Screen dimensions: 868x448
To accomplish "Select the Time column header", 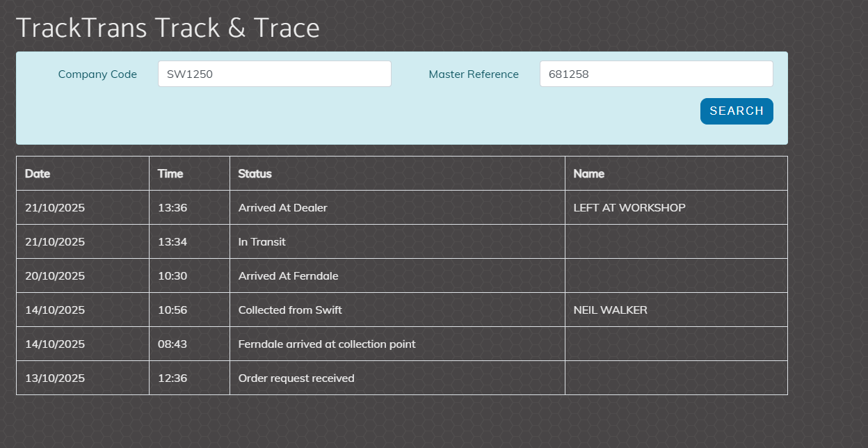I will 170,174.
